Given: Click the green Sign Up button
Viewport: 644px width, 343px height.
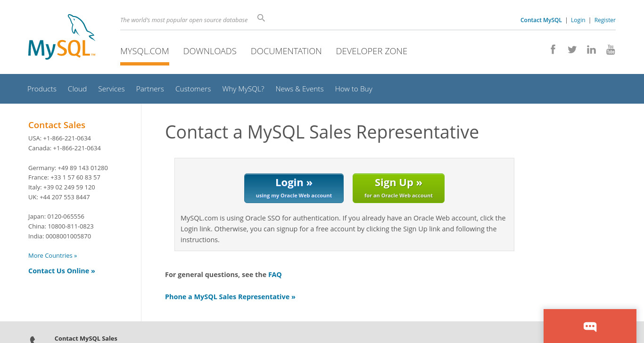Looking at the screenshot, I should coord(398,188).
